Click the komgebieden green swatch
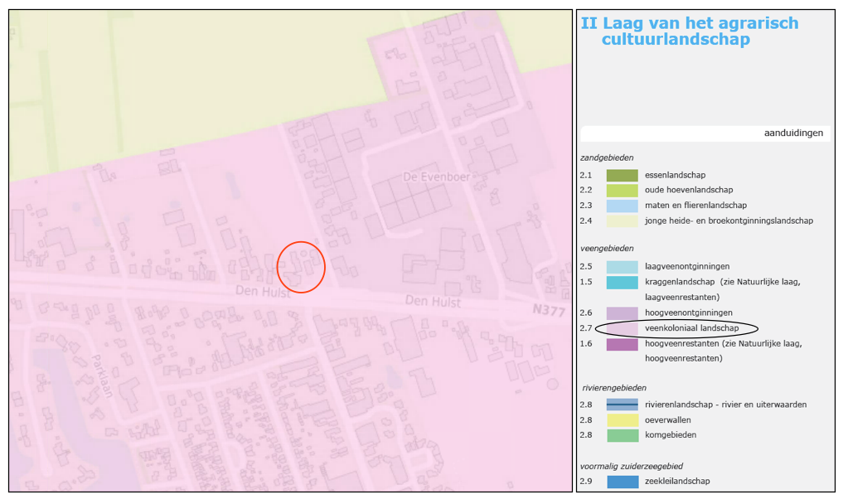The width and height of the screenshot is (843, 504). (622, 434)
